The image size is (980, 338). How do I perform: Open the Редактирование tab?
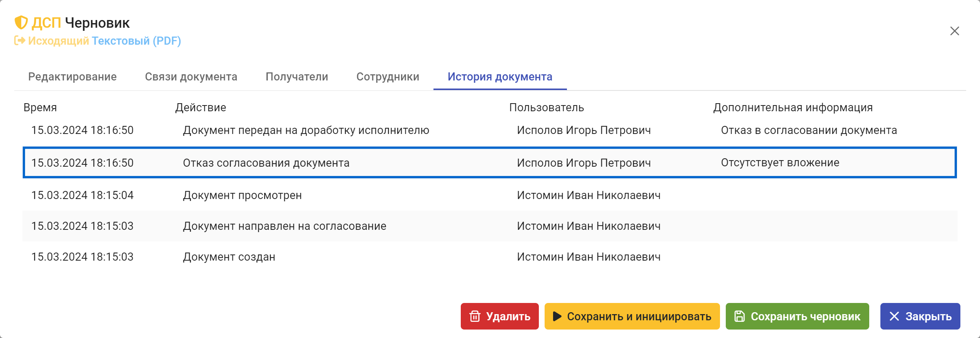coord(72,77)
